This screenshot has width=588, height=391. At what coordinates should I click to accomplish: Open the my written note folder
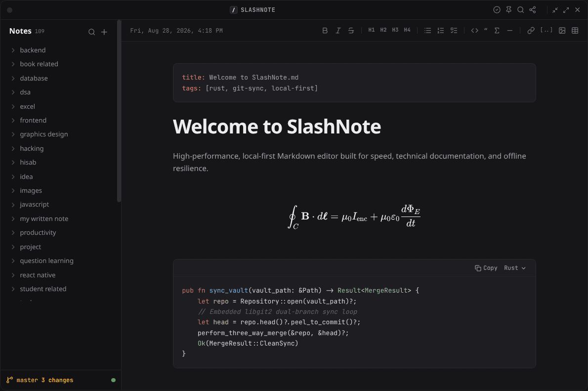[x=44, y=219]
